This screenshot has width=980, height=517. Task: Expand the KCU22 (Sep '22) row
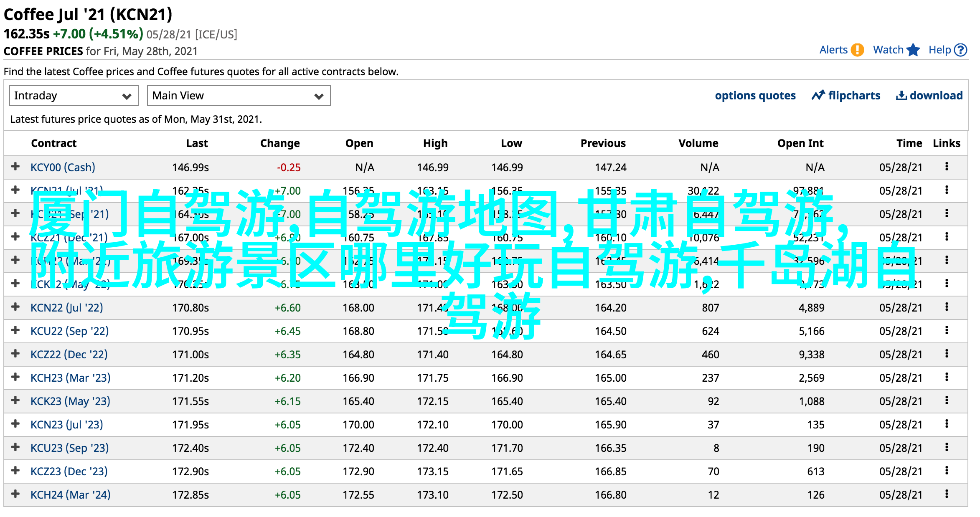coord(15,330)
